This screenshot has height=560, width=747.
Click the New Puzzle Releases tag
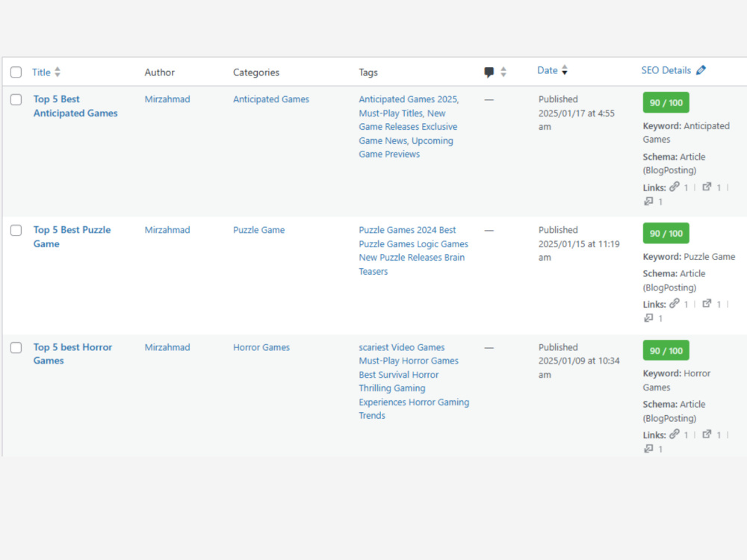point(400,258)
